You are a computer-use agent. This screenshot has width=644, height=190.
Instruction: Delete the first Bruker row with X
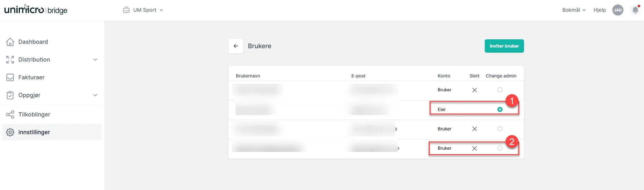tap(474, 90)
